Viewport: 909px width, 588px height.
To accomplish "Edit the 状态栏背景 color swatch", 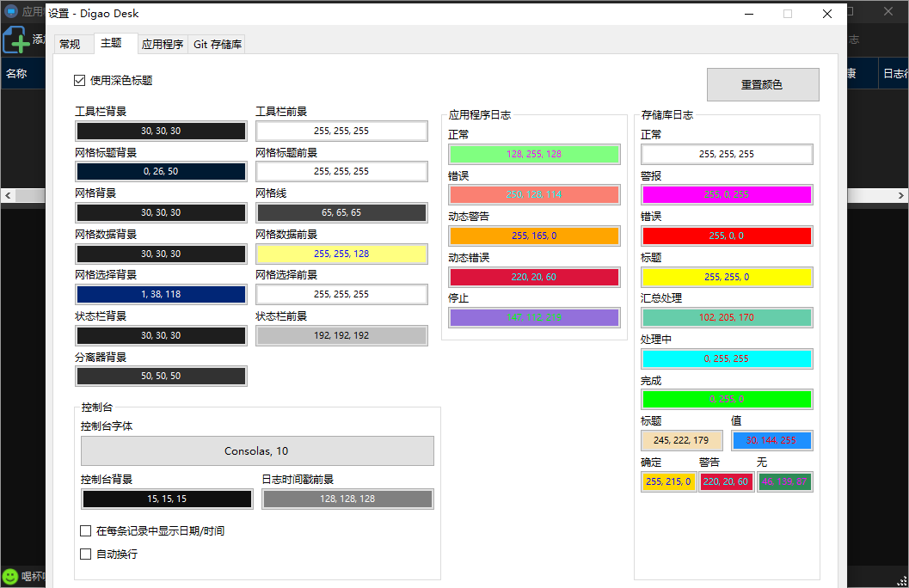I will (161, 335).
